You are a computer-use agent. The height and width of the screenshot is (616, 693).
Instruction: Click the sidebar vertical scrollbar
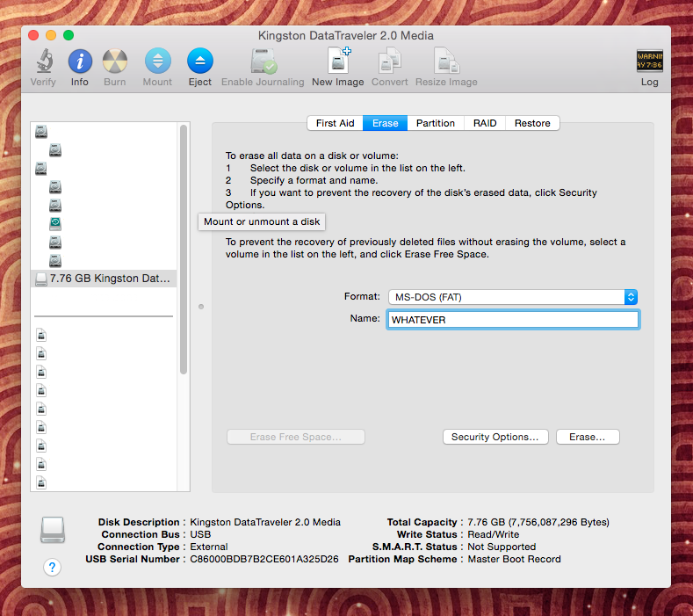pyautogui.click(x=184, y=250)
